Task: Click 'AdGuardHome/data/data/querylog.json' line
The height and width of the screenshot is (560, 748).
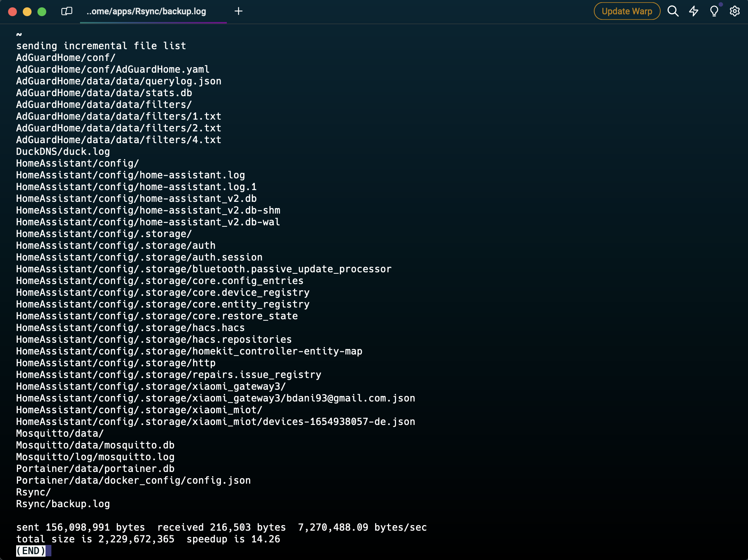Action: (x=119, y=81)
